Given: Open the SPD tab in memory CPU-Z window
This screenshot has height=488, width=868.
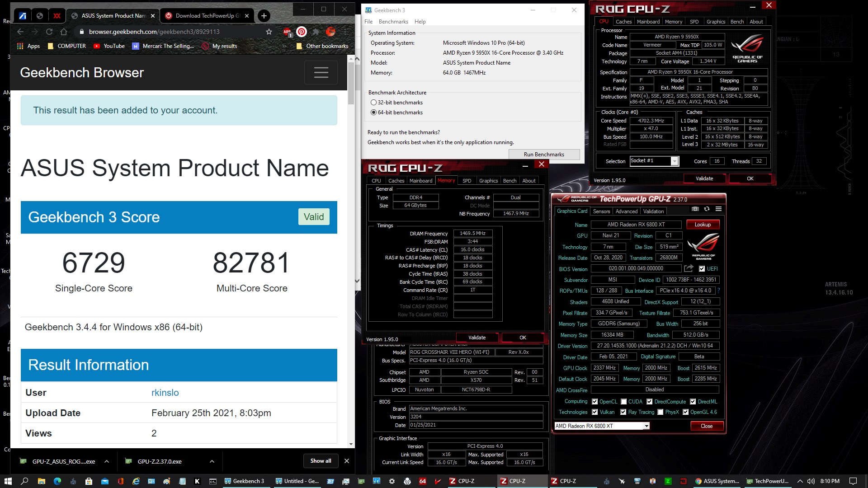Looking at the screenshot, I should [467, 181].
